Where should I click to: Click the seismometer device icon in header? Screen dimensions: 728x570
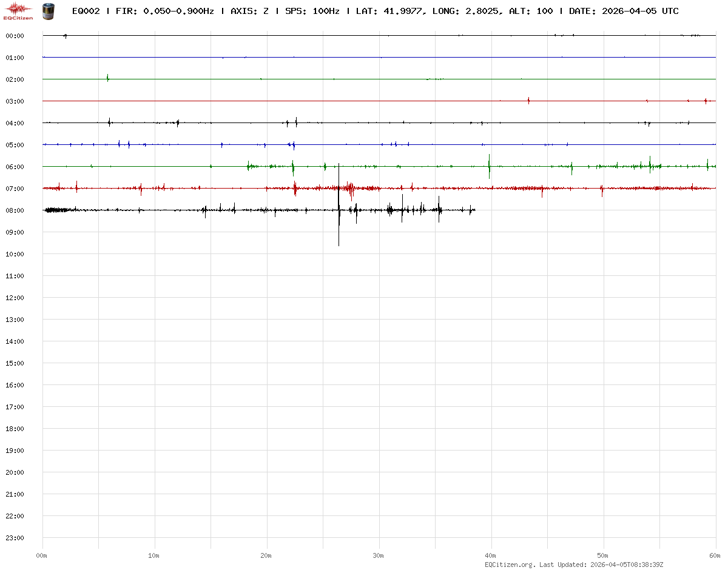[x=47, y=10]
